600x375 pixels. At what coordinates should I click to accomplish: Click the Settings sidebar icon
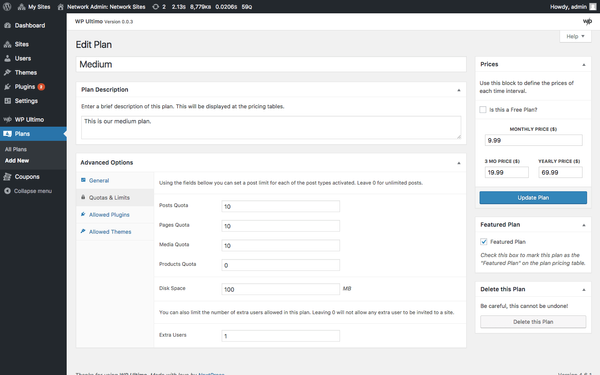pos(7,101)
